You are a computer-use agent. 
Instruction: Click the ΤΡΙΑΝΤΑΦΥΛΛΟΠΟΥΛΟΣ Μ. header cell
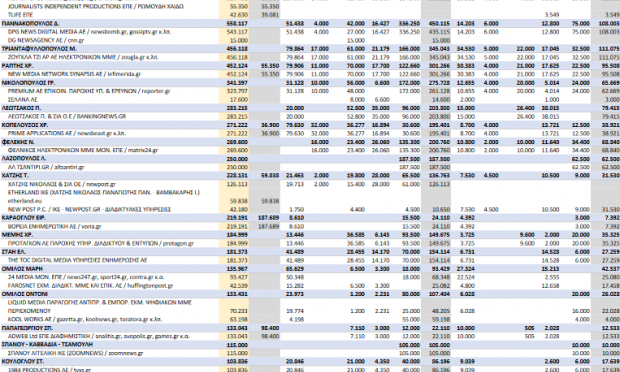39,49
